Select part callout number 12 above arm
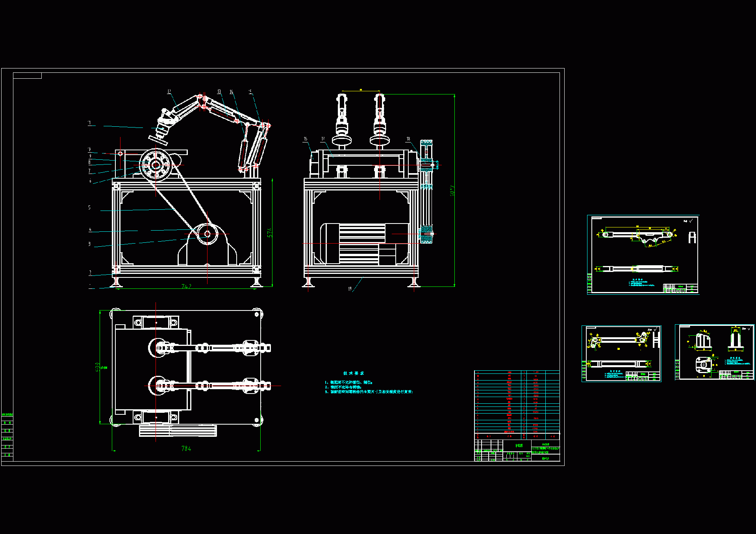Viewport: 756px width, 534px height. click(169, 92)
